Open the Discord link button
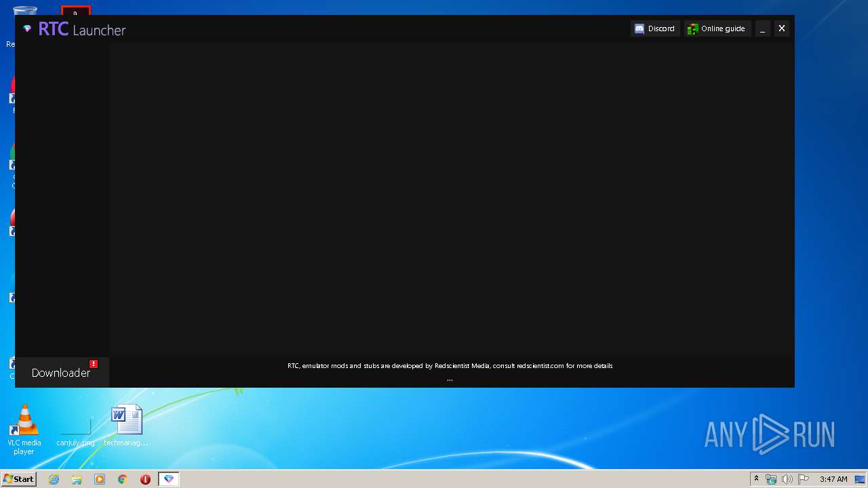This screenshot has width=868, height=488. [655, 28]
